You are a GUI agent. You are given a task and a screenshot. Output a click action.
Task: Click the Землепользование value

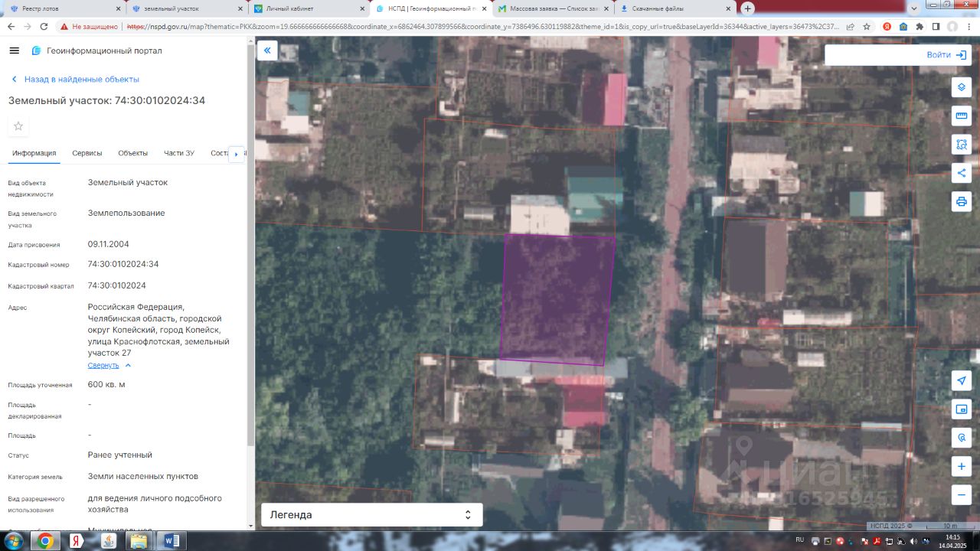(x=126, y=213)
